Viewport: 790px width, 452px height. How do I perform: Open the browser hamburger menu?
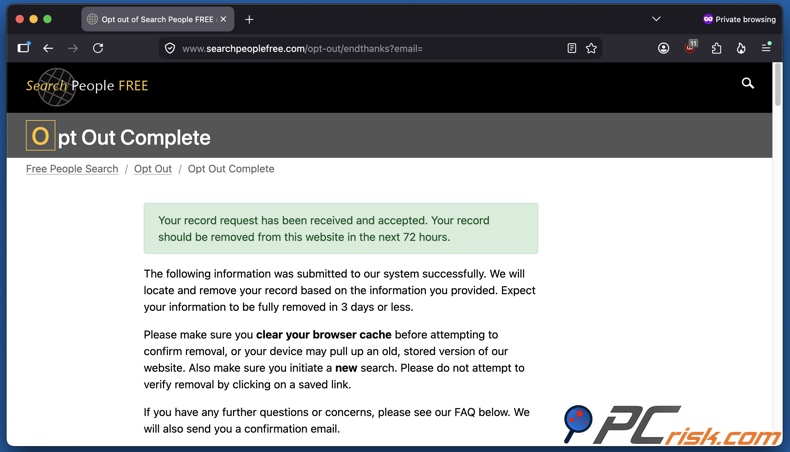[766, 47]
